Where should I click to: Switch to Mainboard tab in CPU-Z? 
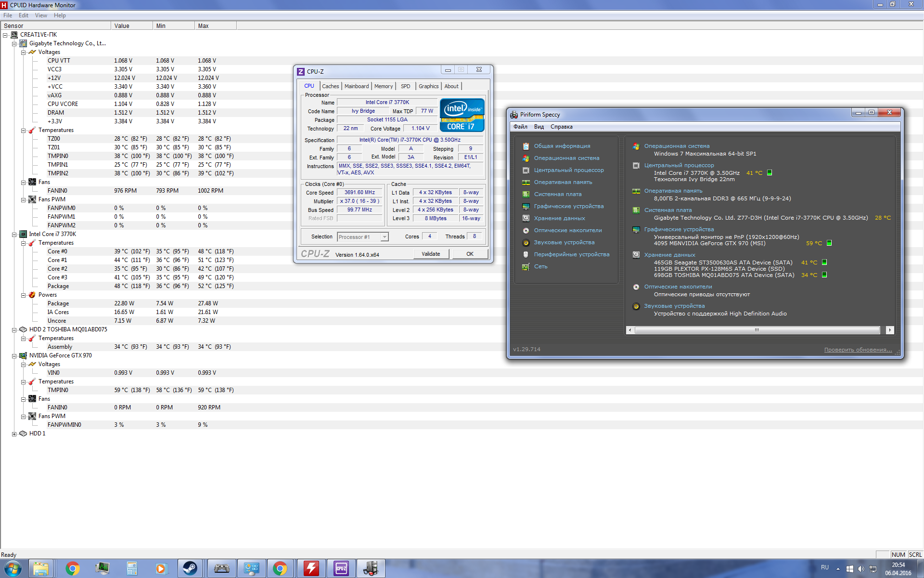coord(357,86)
